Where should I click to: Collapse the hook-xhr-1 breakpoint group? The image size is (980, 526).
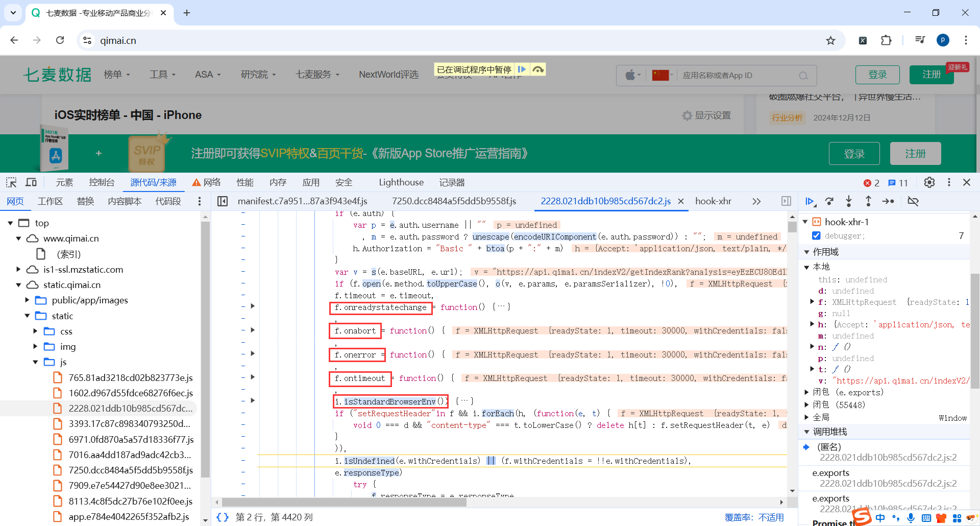tap(805, 222)
